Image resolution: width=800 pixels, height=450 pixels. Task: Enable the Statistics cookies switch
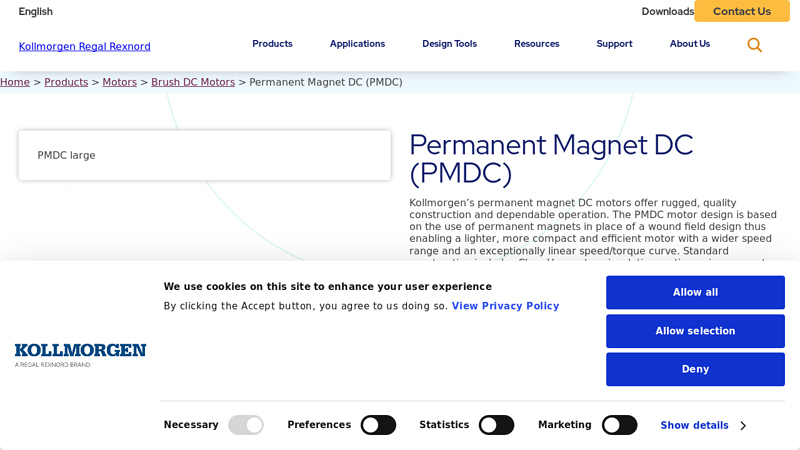[496, 425]
